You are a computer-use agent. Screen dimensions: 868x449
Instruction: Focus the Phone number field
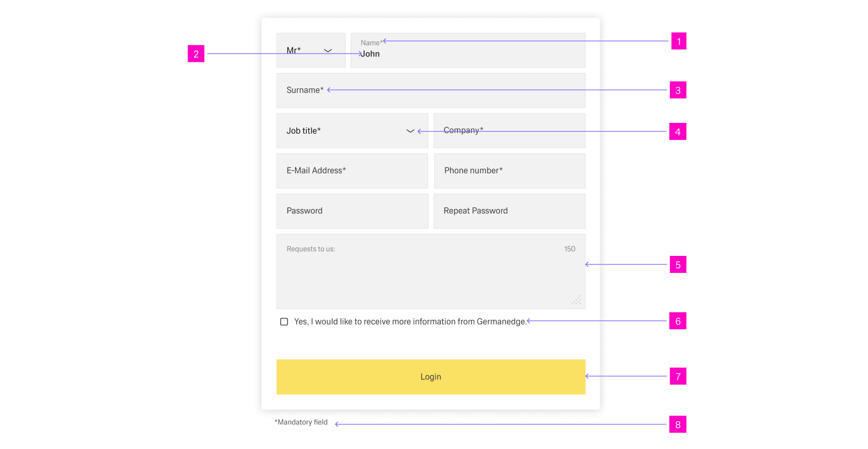coord(509,171)
